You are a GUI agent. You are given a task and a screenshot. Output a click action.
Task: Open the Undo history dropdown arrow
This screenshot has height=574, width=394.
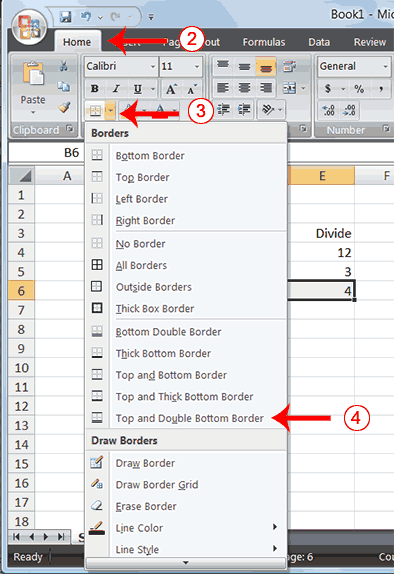(x=100, y=17)
